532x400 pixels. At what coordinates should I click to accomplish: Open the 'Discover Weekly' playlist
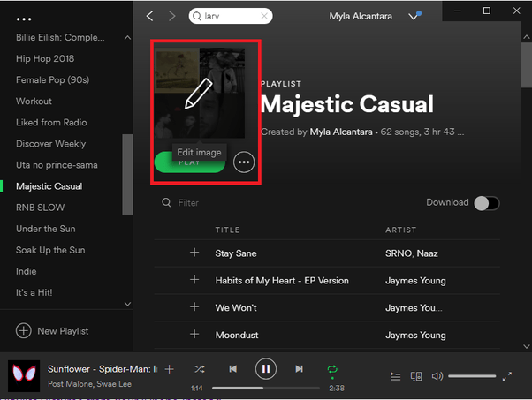(x=51, y=144)
